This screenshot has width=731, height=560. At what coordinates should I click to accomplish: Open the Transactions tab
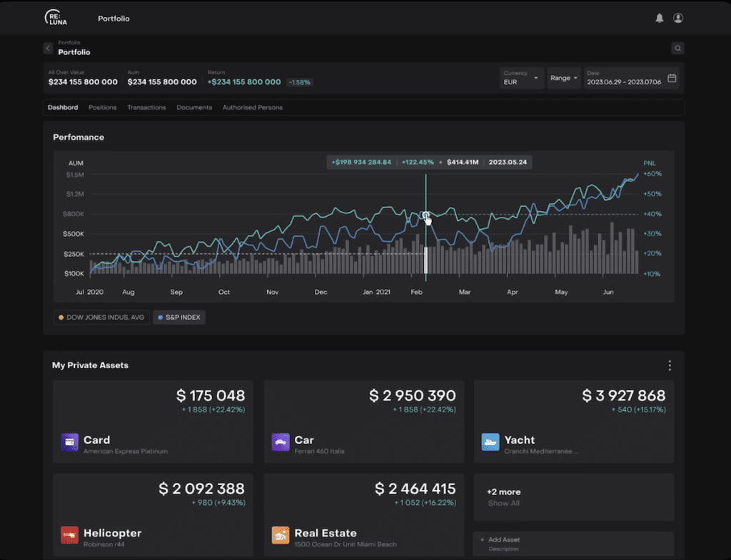(146, 108)
